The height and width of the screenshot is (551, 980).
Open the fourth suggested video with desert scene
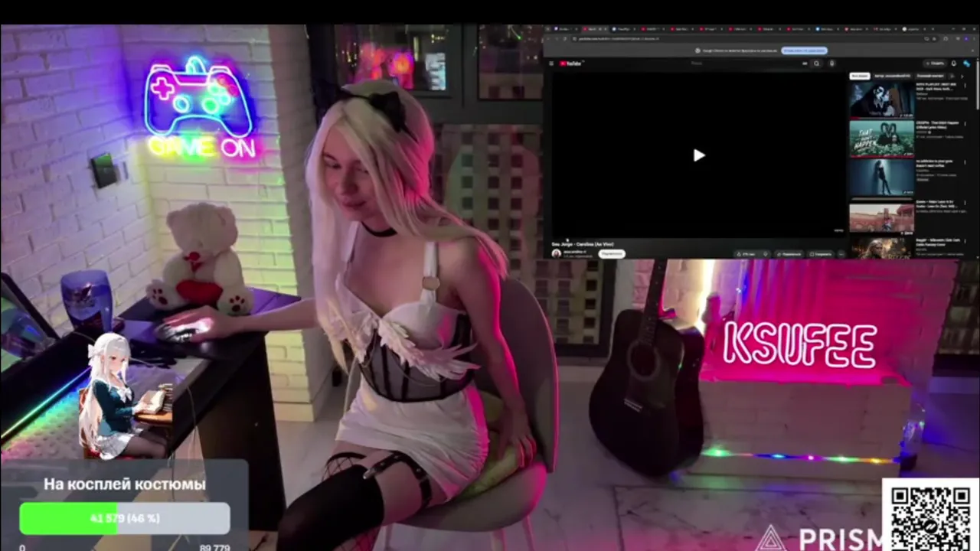tap(881, 217)
